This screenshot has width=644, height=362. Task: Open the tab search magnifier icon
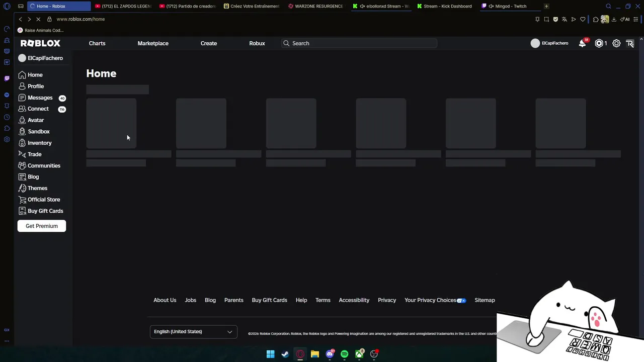click(608, 6)
